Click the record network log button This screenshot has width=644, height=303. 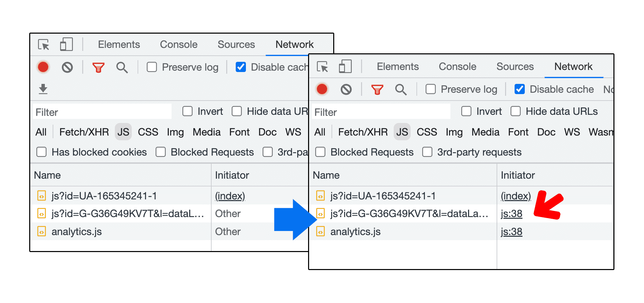[322, 89]
